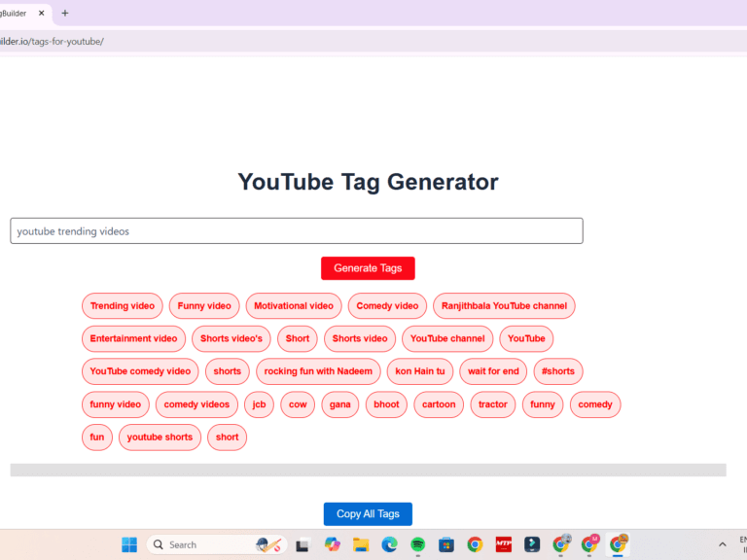Select the funny tag
Screen dimensions: 747x560
tap(543, 404)
